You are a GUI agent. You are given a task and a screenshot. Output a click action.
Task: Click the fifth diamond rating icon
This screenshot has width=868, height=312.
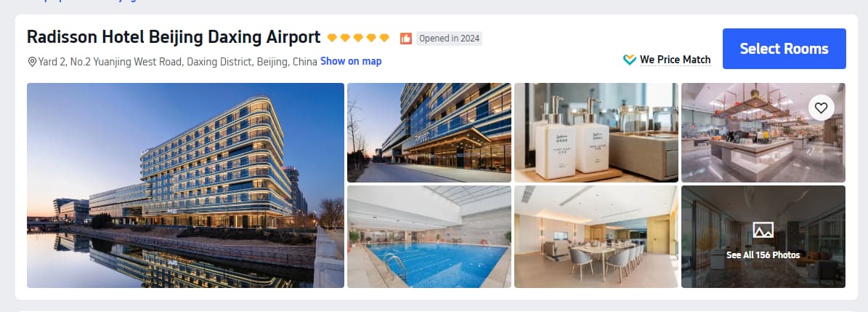(x=384, y=38)
